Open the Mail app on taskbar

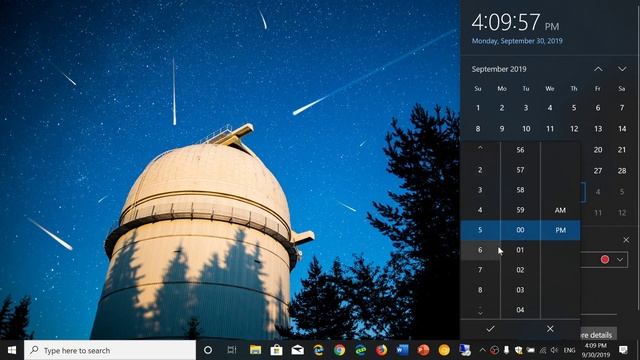click(298, 350)
